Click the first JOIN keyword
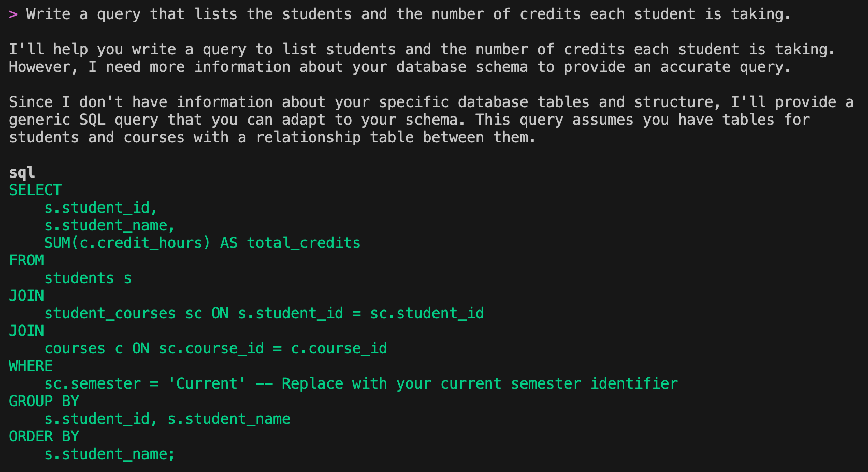Image resolution: width=868 pixels, height=472 pixels. tap(26, 296)
